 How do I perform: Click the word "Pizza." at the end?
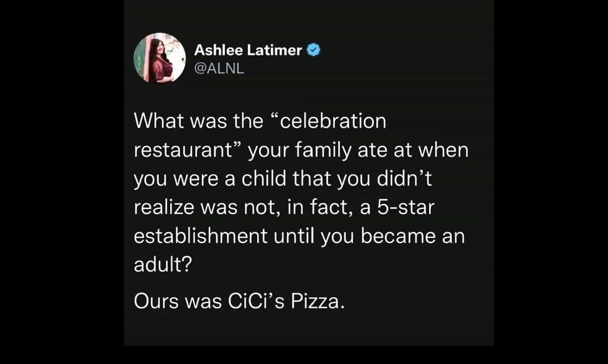point(317,301)
